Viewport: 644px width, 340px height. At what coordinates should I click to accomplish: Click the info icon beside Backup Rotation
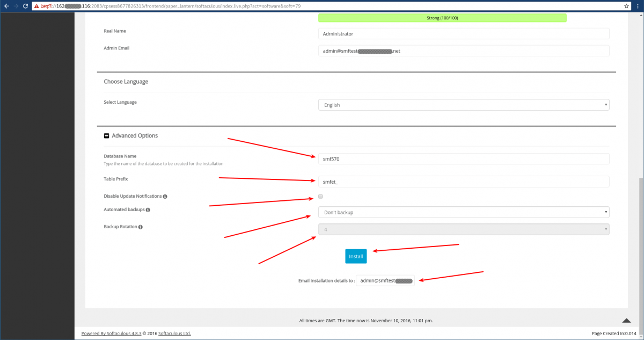pos(140,226)
